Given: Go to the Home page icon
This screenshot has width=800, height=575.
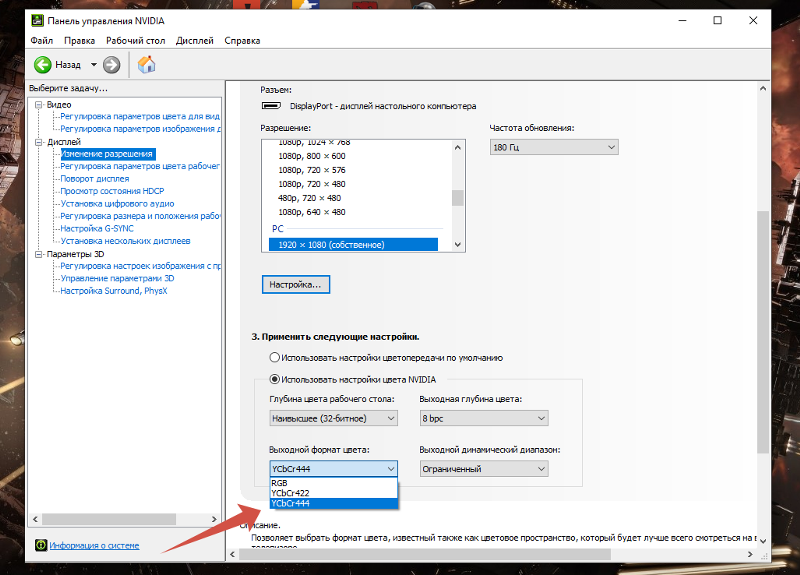Looking at the screenshot, I should 146,65.
